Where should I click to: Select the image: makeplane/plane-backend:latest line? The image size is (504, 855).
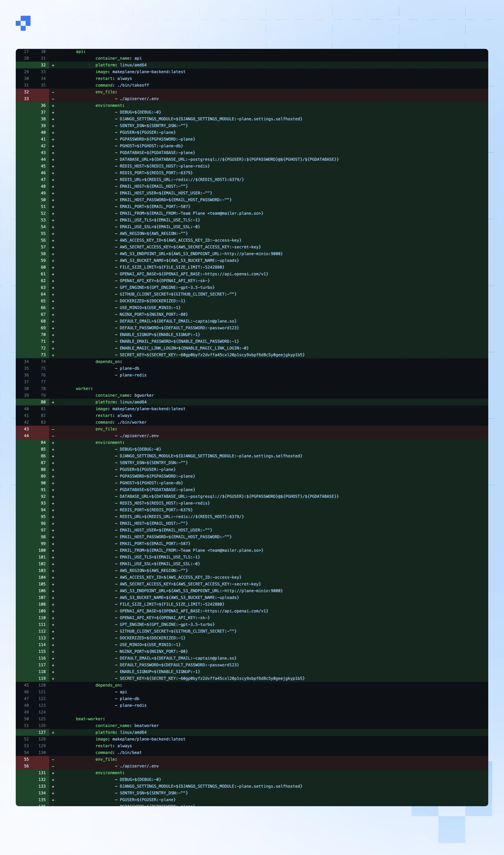pyautogui.click(x=140, y=72)
